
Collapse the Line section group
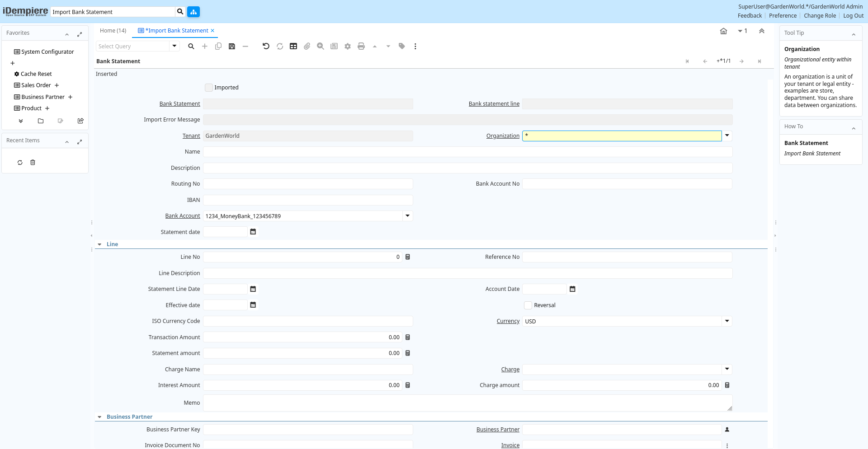[x=99, y=244]
